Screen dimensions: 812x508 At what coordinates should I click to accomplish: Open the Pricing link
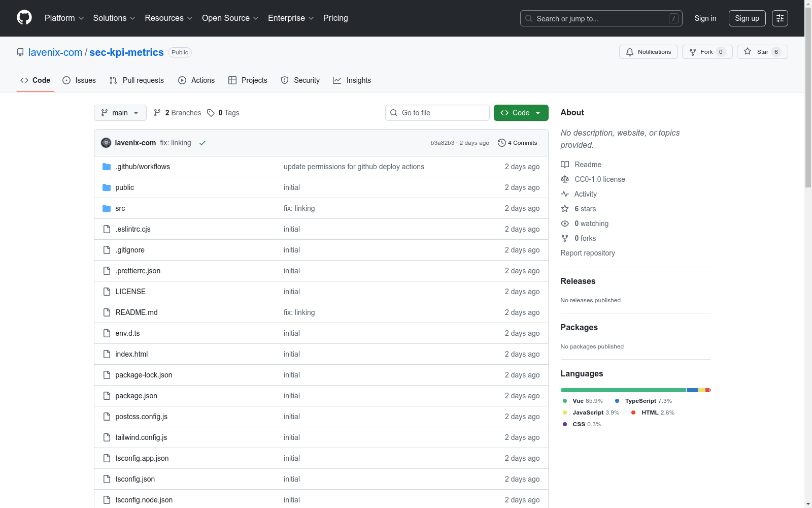[x=335, y=18]
